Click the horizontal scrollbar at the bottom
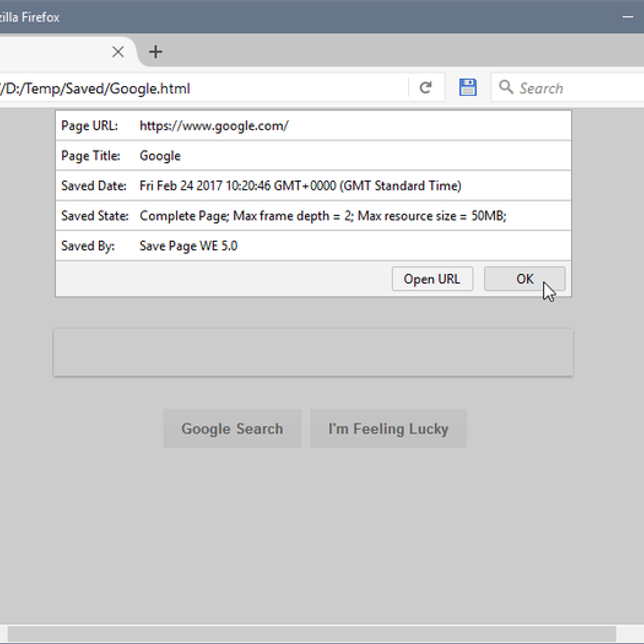This screenshot has height=644, width=644. coord(312,634)
